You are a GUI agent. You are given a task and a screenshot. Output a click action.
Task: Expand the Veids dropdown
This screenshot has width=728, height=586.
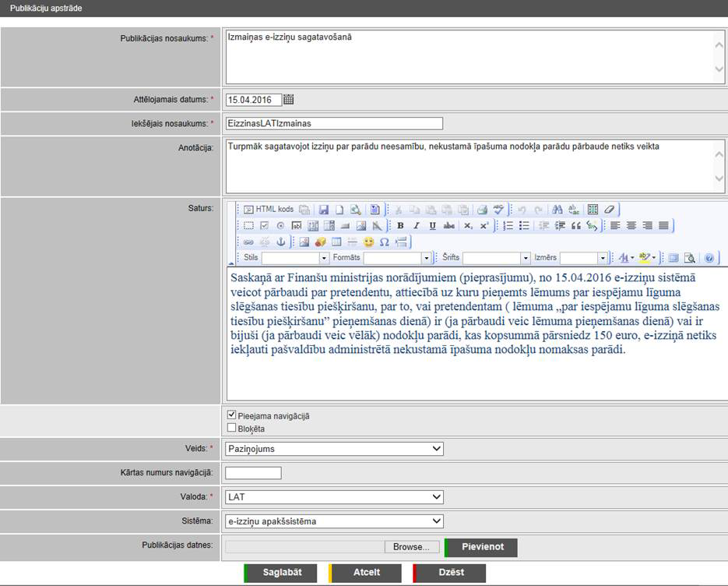tap(334, 449)
